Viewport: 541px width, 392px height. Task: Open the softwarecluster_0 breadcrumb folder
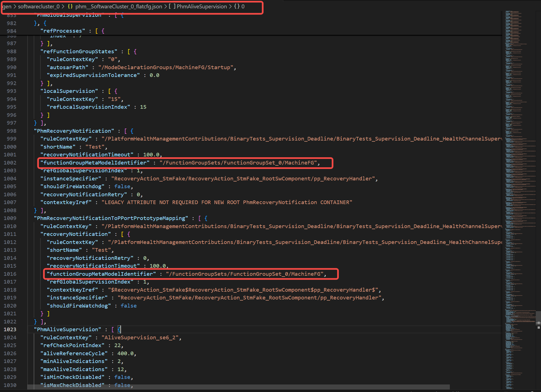pos(39,6)
